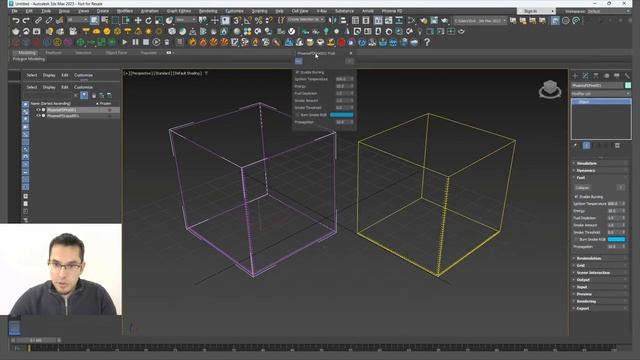Toggle Enable Burning checkbox in command panel
Screen dimensions: 640x360
pyautogui.click(x=576, y=197)
